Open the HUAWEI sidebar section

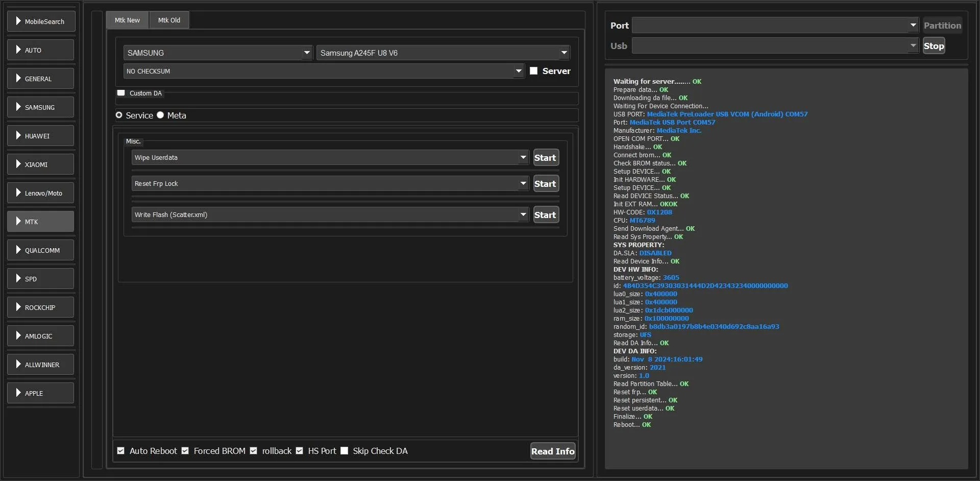41,136
